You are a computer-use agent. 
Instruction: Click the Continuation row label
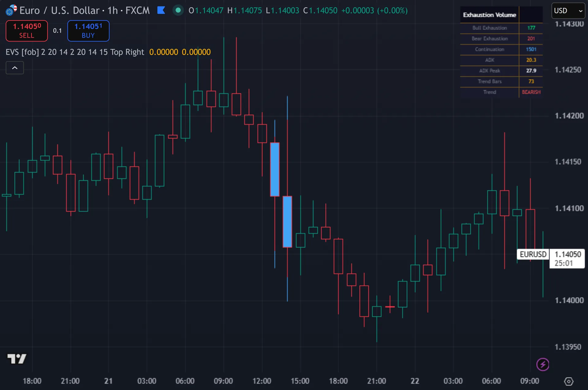[489, 49]
